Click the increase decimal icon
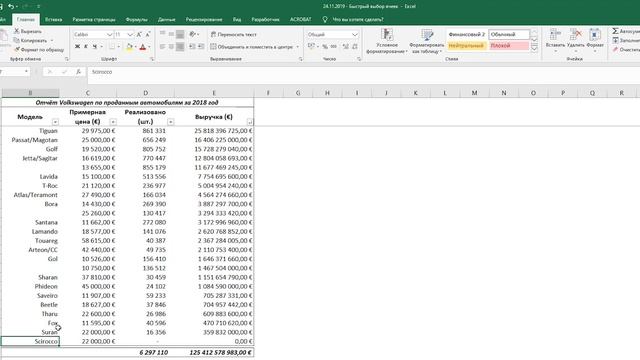640x360 pixels. tap(346, 47)
